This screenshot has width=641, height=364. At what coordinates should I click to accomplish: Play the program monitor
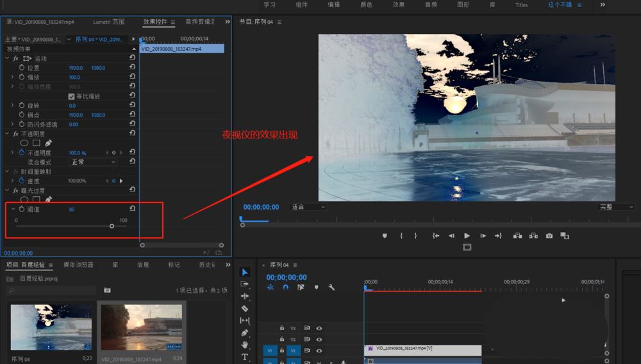pos(467,236)
